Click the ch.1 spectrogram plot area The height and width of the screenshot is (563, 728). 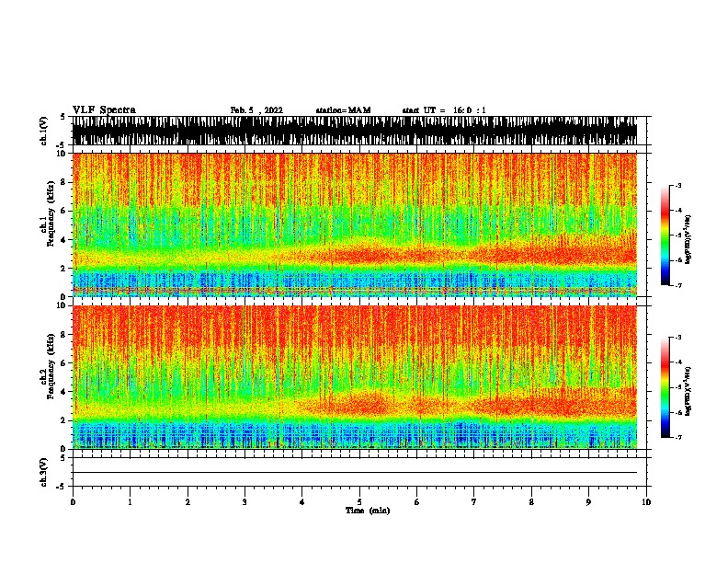click(355, 224)
